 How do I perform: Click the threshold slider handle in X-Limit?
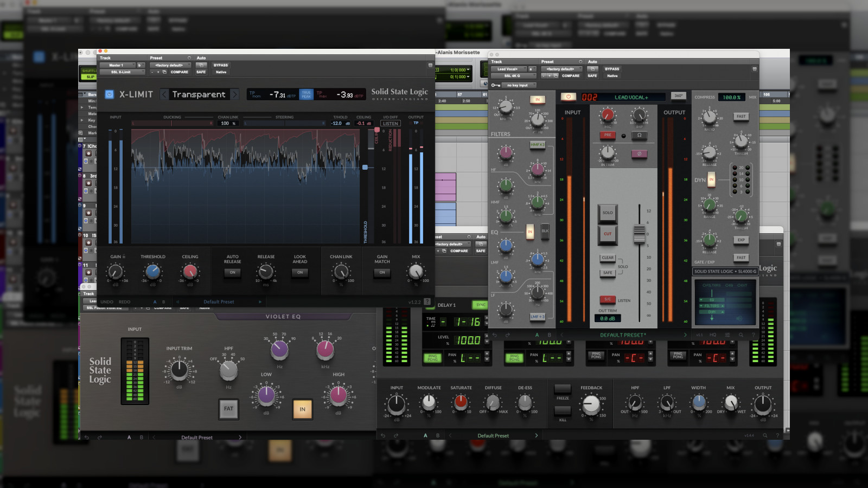365,168
